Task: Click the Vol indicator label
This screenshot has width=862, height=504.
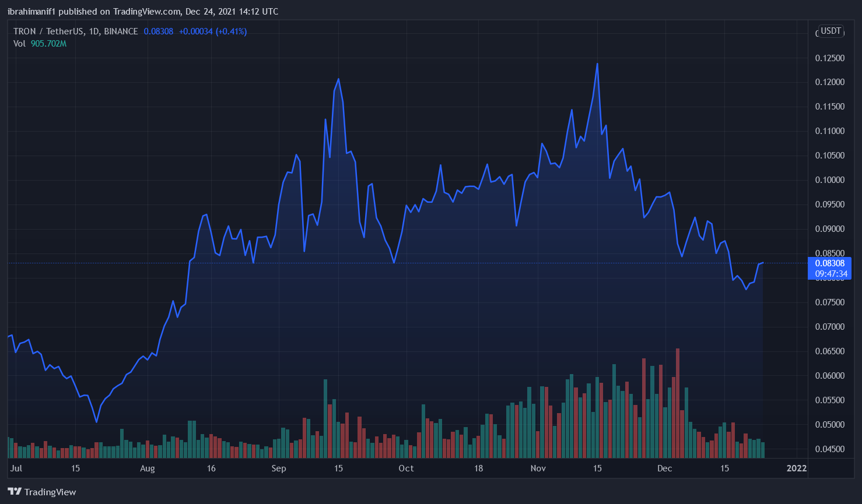Action: pyautogui.click(x=19, y=44)
